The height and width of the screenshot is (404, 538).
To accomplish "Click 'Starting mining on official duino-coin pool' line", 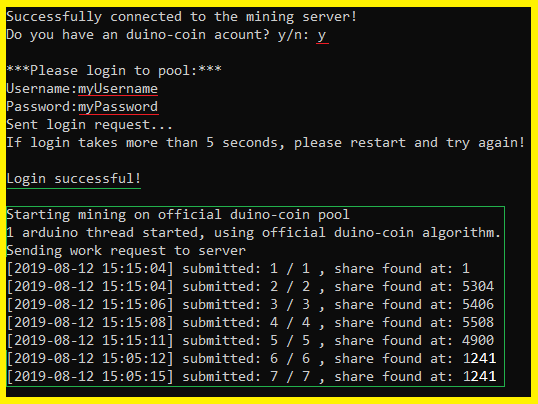I will (178, 215).
